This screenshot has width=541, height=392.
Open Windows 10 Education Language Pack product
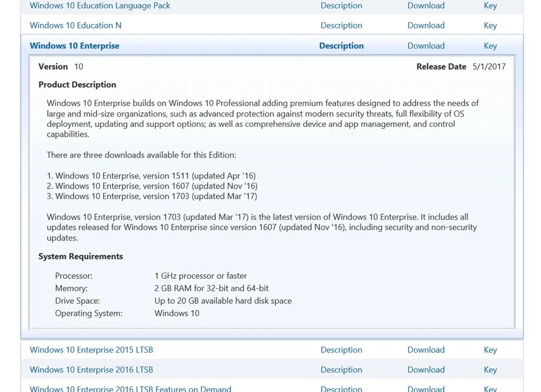(x=100, y=5)
